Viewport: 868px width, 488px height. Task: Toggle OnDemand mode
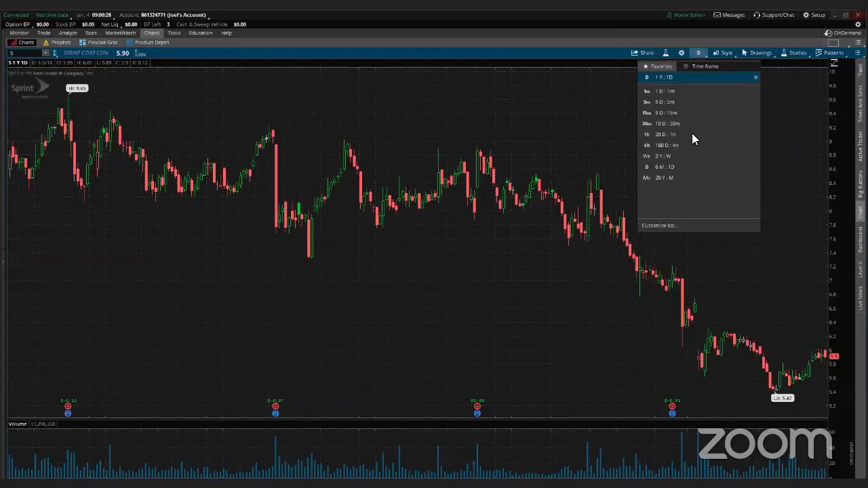[843, 33]
